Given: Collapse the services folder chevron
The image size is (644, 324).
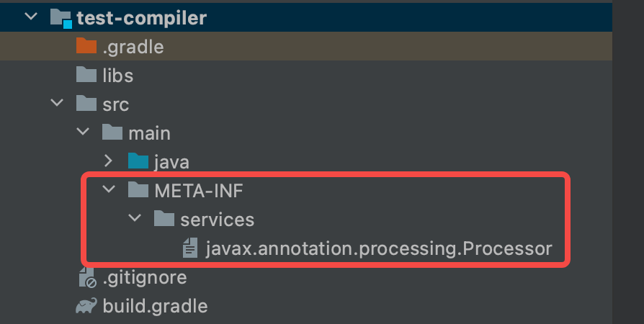Looking at the screenshot, I should [135, 219].
